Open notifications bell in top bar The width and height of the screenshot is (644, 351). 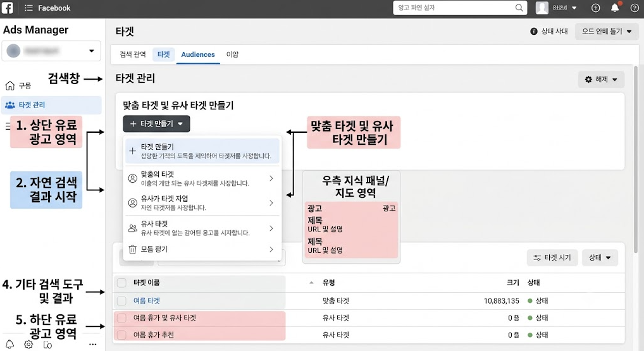click(615, 8)
